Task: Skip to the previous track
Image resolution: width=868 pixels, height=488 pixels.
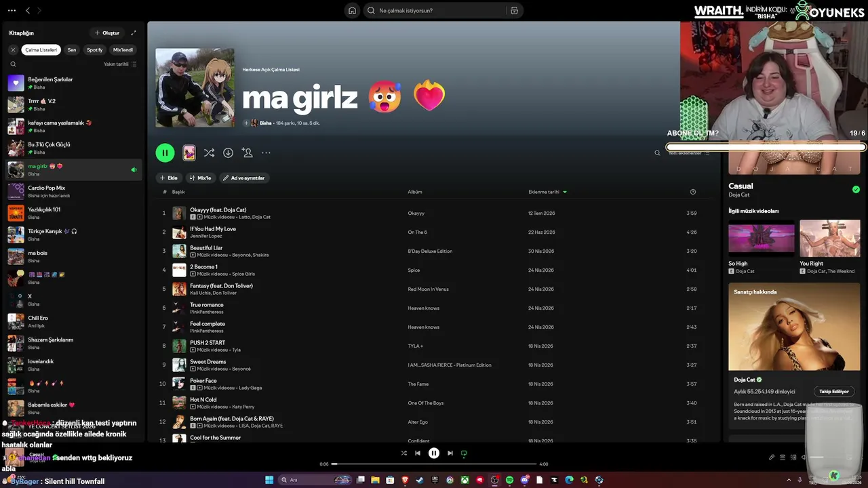Action: click(418, 453)
